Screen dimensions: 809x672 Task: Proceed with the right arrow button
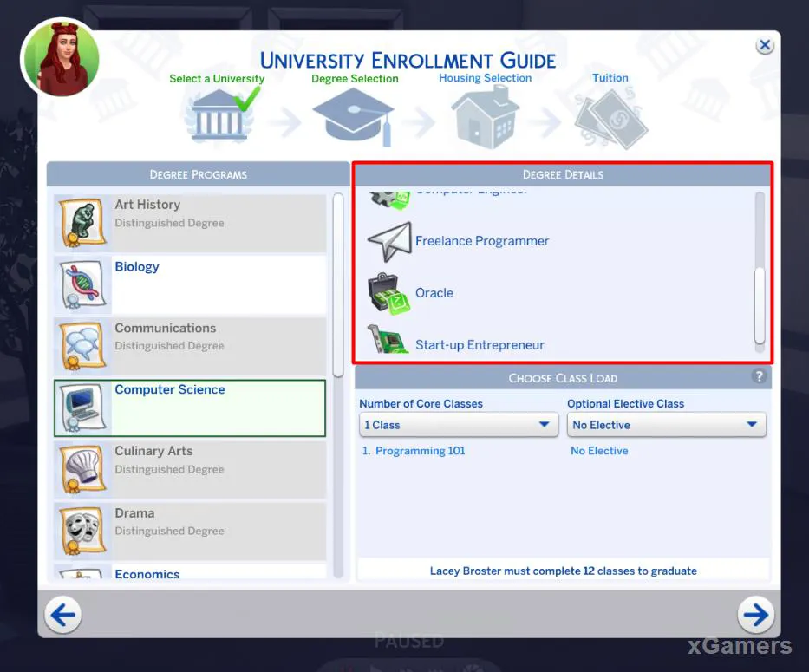pos(756,615)
